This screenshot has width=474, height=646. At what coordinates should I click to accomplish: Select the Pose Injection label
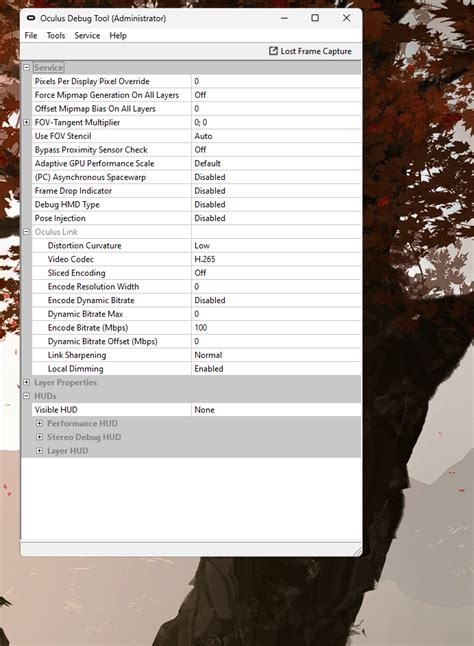pos(60,218)
